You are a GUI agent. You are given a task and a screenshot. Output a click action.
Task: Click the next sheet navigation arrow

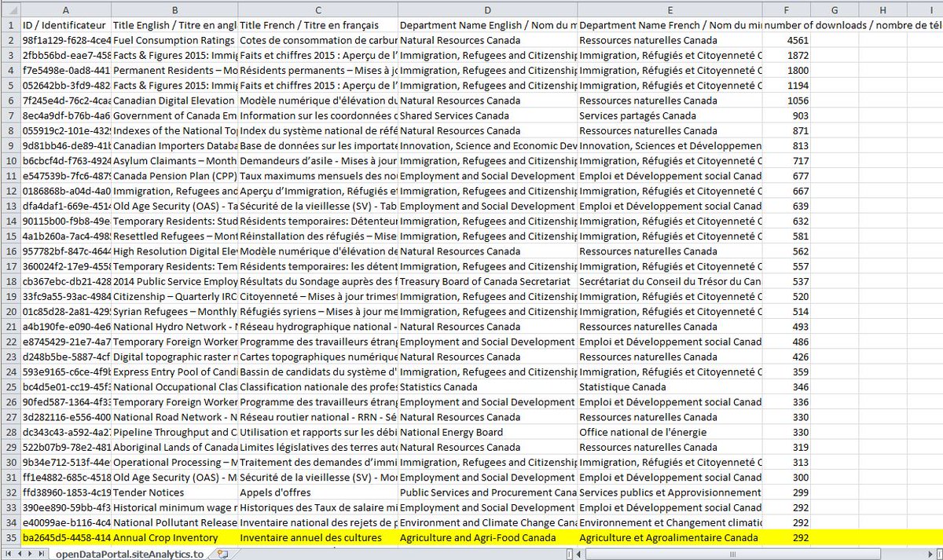click(30, 554)
